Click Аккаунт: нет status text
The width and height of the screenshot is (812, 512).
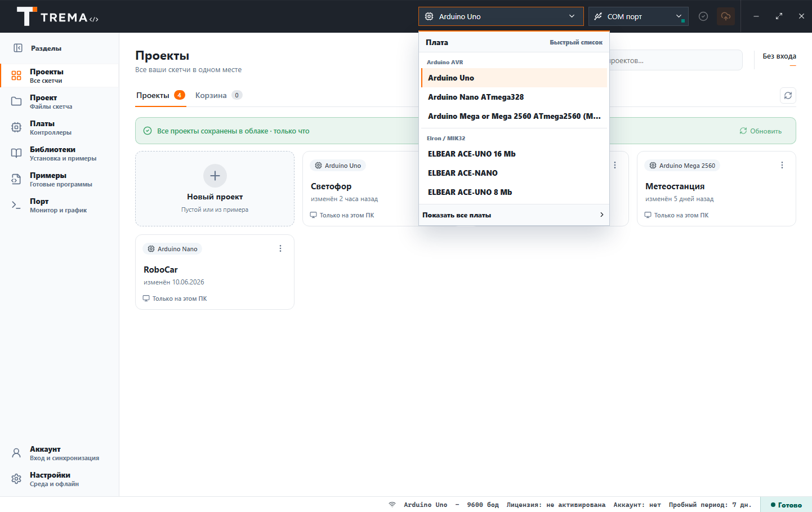[637, 505]
